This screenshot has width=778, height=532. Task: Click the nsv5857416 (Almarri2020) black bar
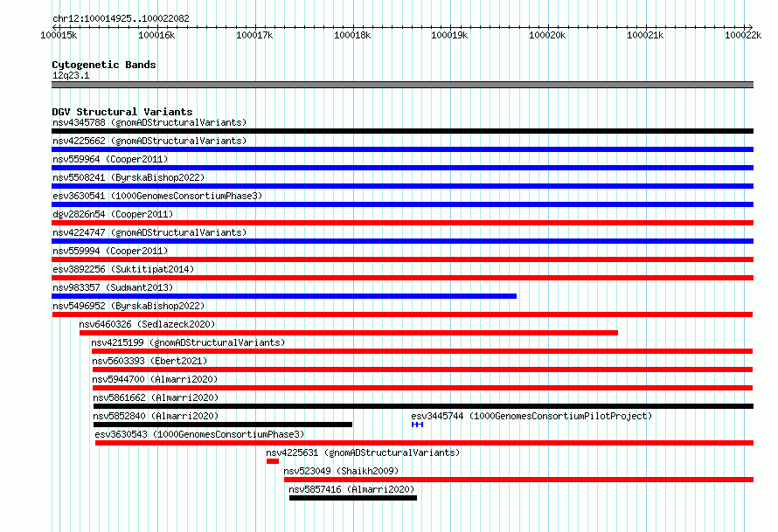click(353, 498)
